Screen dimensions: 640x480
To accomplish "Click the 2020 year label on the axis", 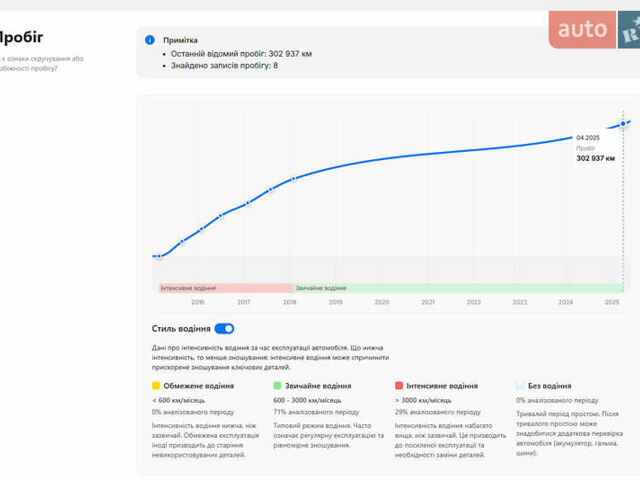I will (382, 301).
